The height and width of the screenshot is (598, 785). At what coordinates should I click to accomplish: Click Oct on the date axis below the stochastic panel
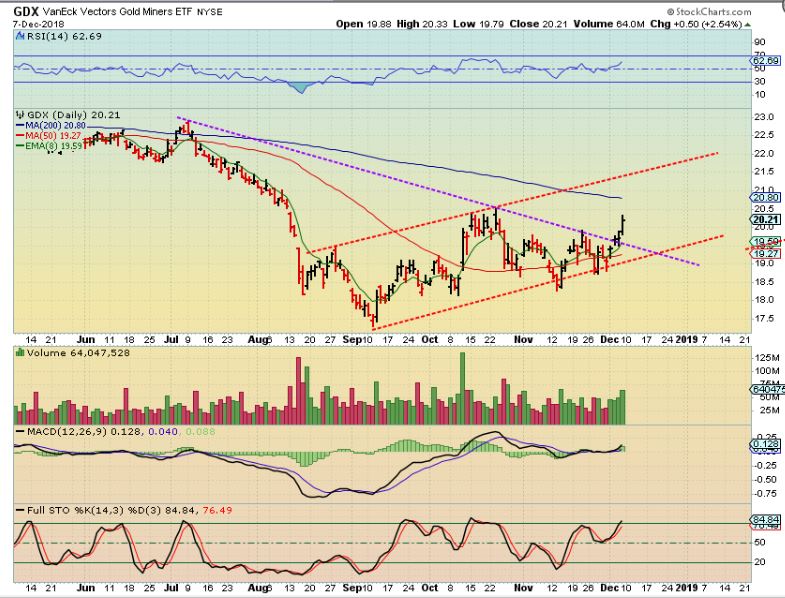430,587
